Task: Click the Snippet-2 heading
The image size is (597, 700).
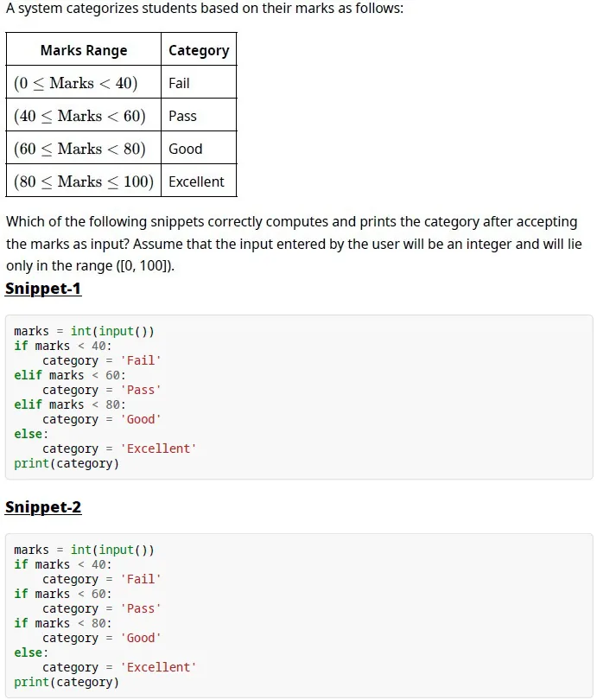Action: 43,507
